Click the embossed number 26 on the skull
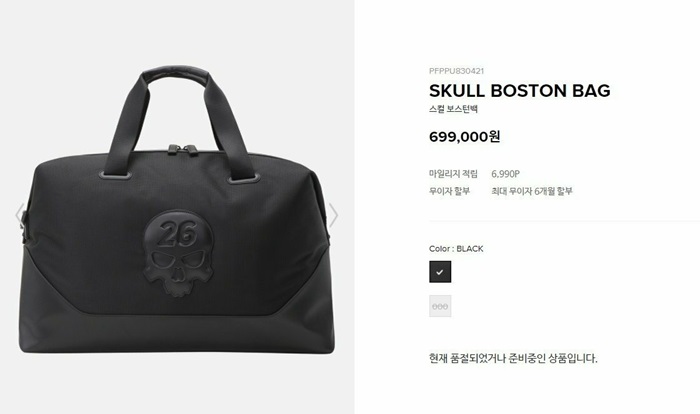The width and height of the screenshot is (700, 414). pyautogui.click(x=177, y=234)
